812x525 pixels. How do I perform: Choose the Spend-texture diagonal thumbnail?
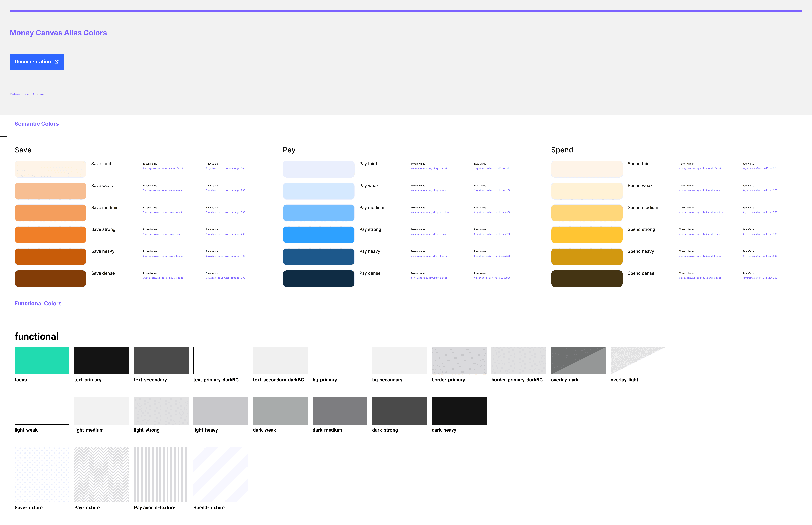(x=221, y=475)
